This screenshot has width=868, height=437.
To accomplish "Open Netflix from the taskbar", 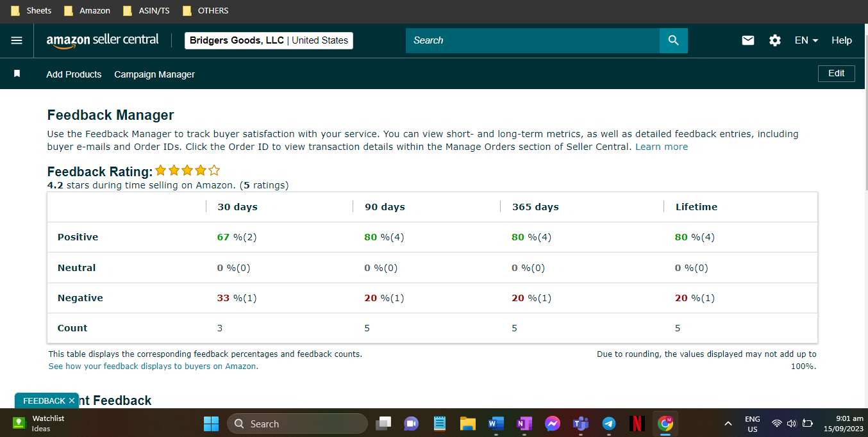I will point(637,424).
